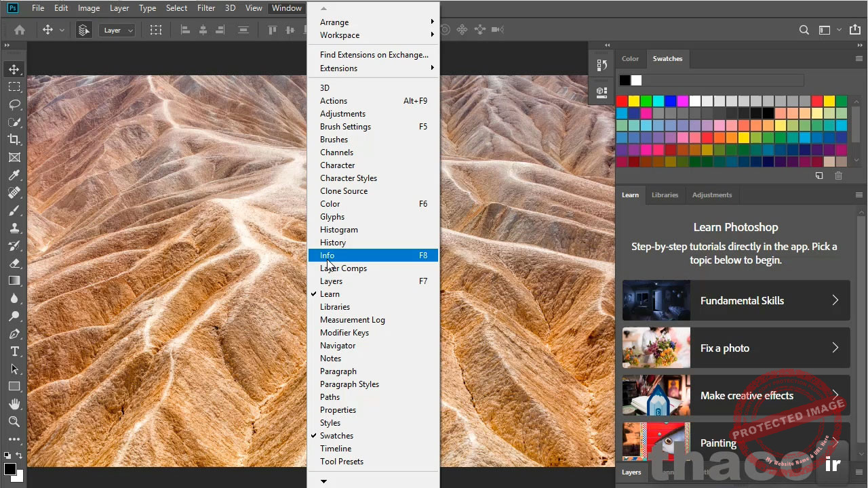Switch to the Color tab
The height and width of the screenshot is (488, 868).
(630, 59)
